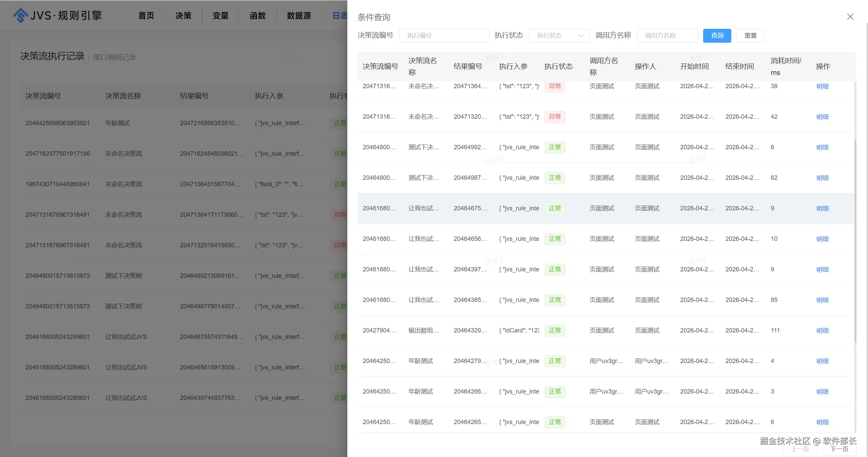The height and width of the screenshot is (457, 868).
Task: Click the JVS 规则引擎 logo icon
Action: click(20, 15)
